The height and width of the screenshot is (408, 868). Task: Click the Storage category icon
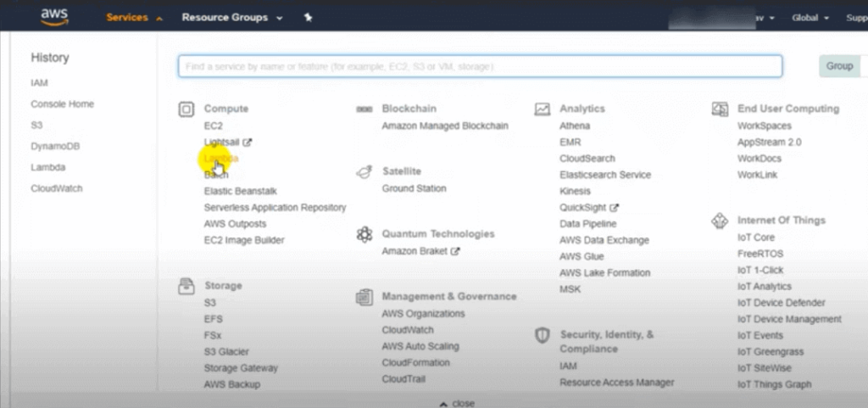pyautogui.click(x=186, y=286)
